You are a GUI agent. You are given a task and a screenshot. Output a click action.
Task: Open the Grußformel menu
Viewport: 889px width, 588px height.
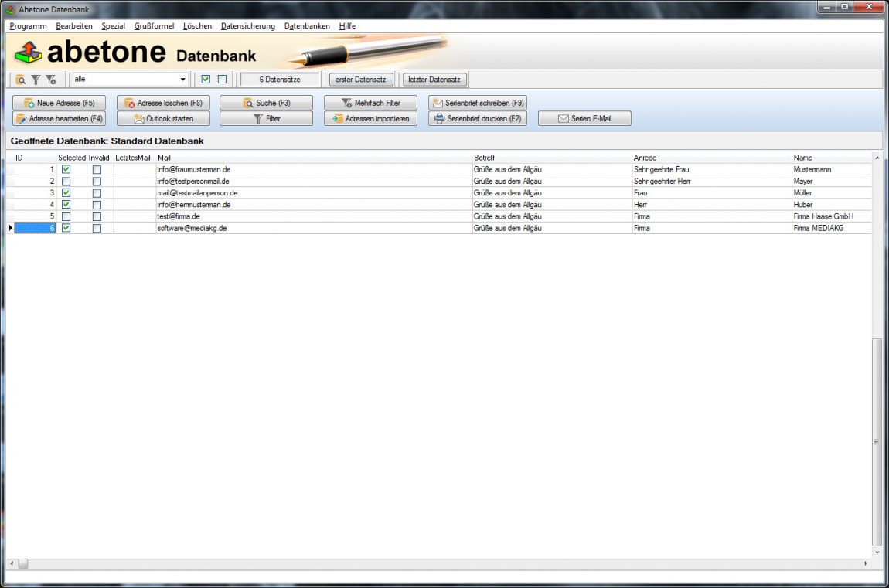pos(154,25)
